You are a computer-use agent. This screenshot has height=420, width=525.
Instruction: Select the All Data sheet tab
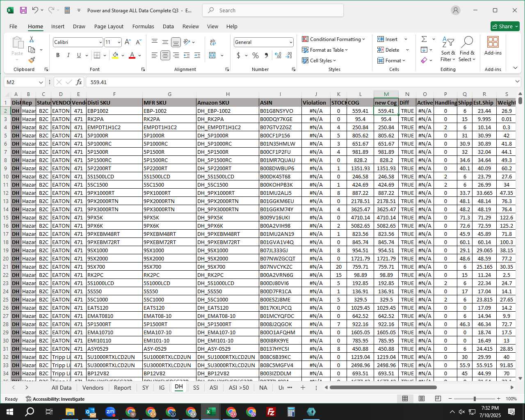62,388
